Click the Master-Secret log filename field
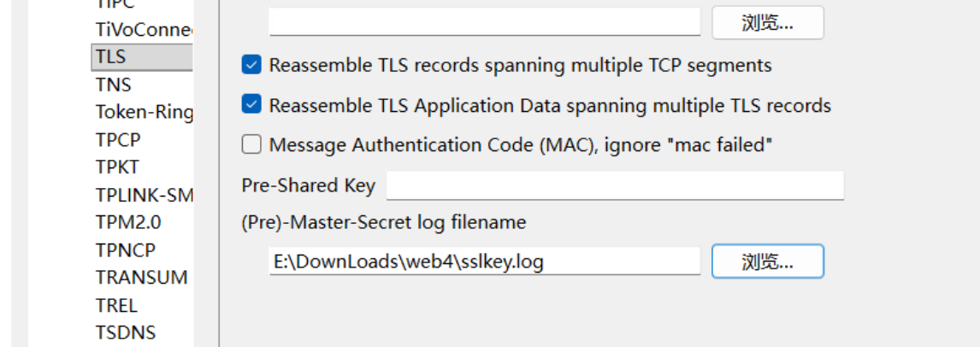 point(484,262)
